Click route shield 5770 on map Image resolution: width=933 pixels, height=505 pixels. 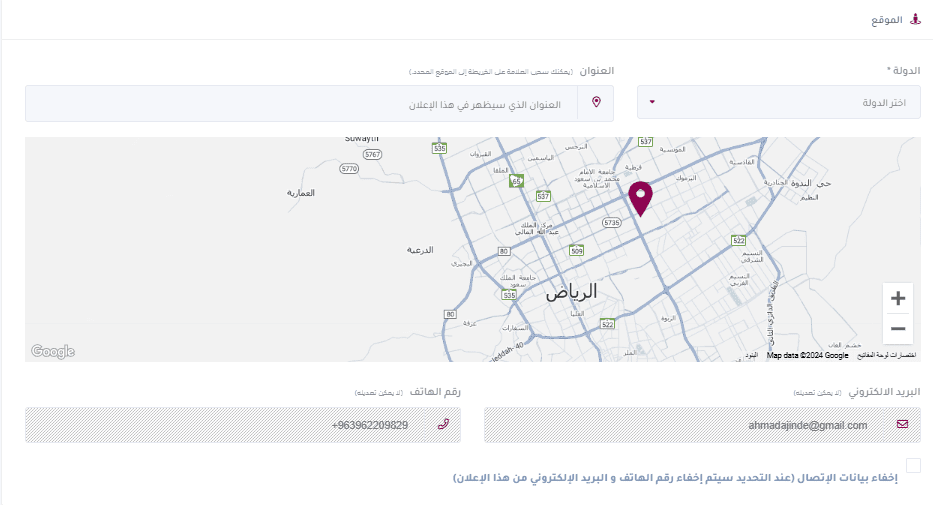(349, 169)
